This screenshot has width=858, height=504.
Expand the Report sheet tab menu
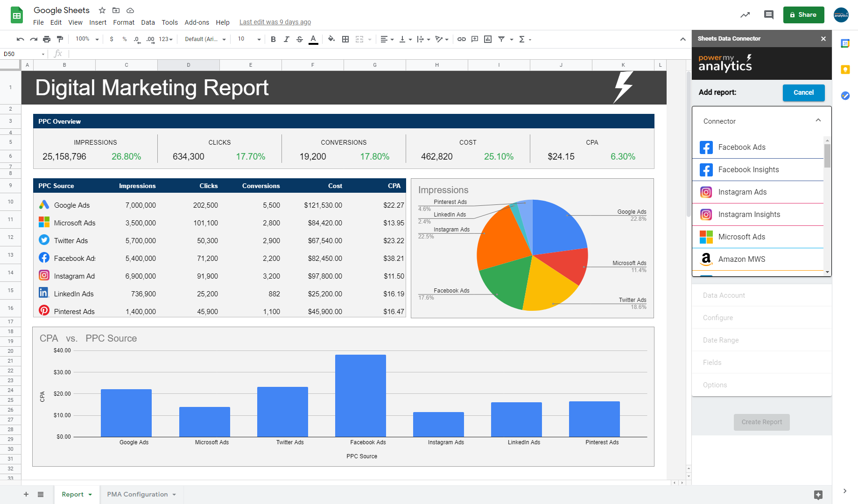tap(90, 494)
